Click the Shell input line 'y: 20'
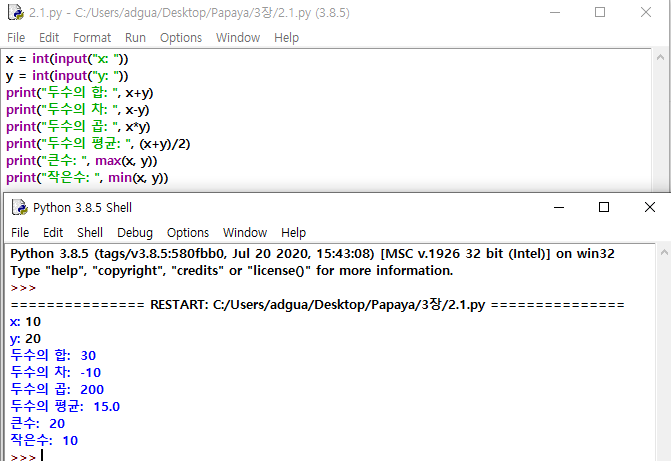This screenshot has width=671, height=461. click(x=25, y=339)
